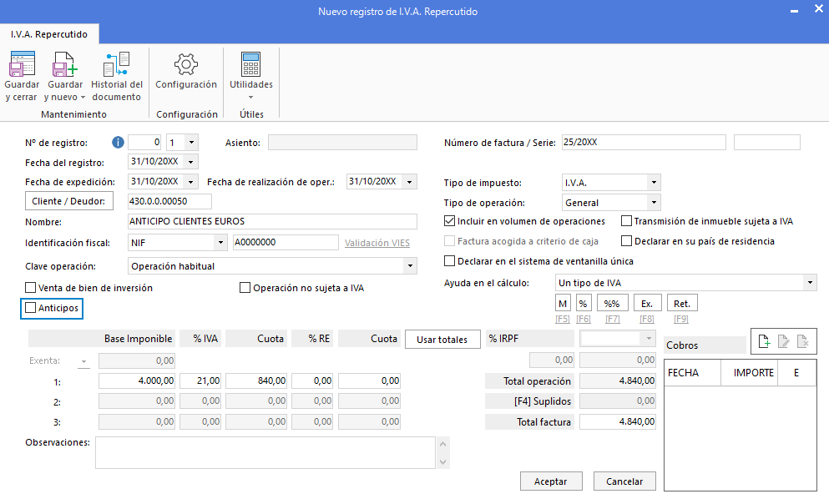Screen dimensions: 829x504
Task: Click the Total factura field 4.840,00
Action: [x=618, y=421]
